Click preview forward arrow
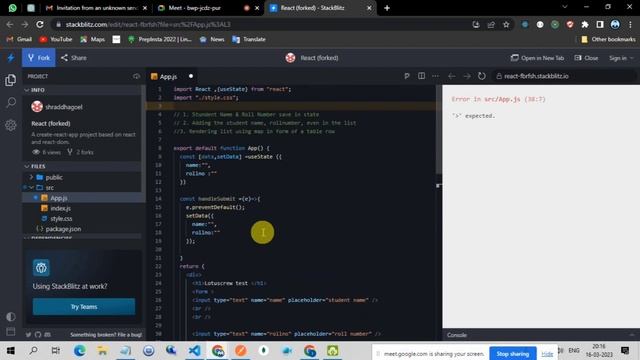The image size is (640, 360). pyautogui.click(x=467, y=76)
